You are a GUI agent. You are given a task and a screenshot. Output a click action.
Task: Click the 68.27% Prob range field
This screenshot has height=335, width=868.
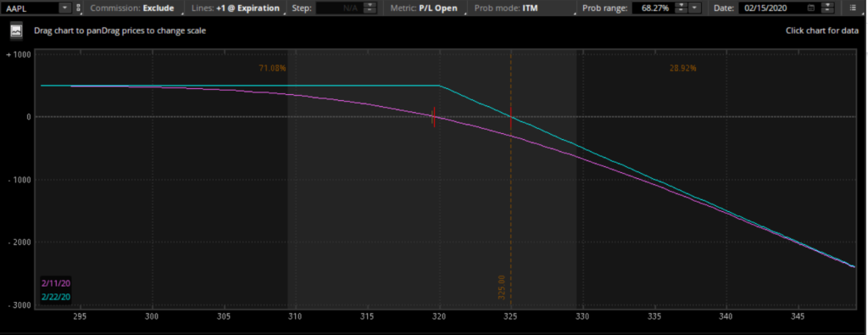point(654,8)
